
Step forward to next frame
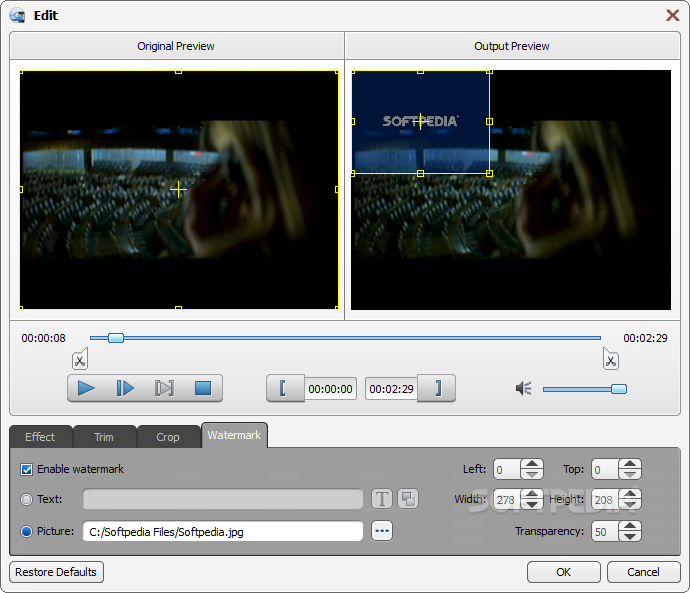(125, 388)
